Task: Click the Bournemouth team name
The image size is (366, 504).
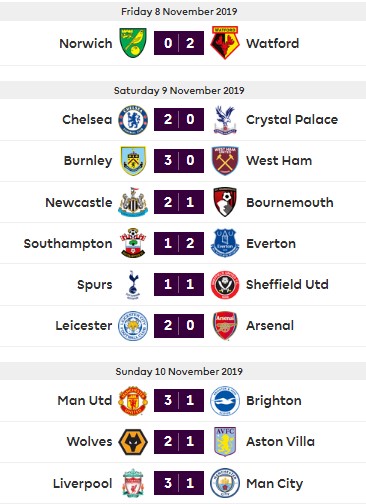Action: point(290,202)
